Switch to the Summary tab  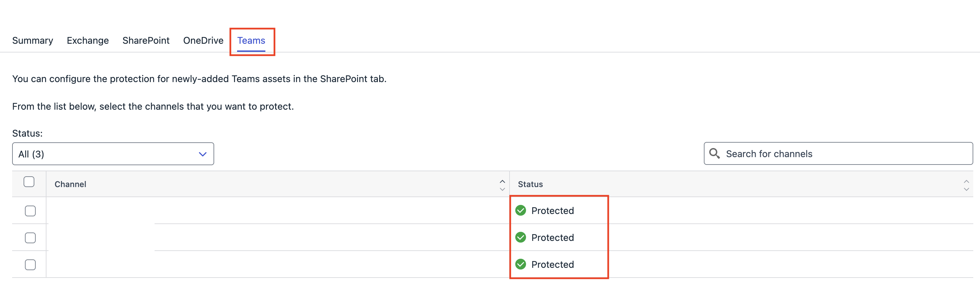(x=33, y=41)
